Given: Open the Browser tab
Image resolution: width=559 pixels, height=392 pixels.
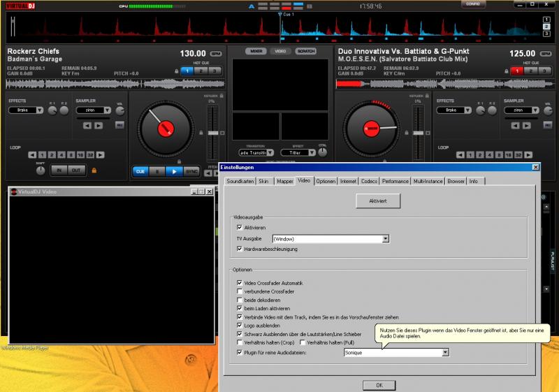Looking at the screenshot, I should tap(456, 182).
